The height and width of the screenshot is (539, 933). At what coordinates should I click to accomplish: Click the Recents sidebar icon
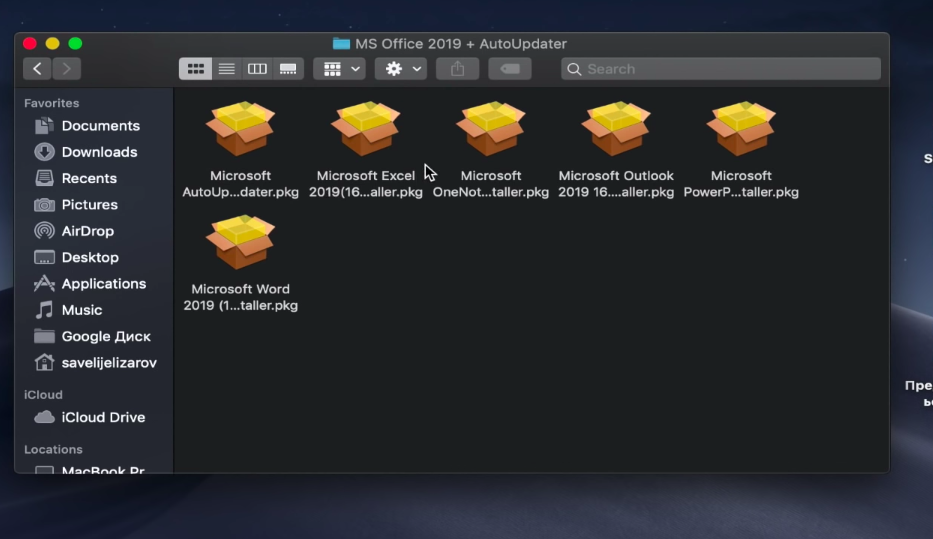click(44, 178)
